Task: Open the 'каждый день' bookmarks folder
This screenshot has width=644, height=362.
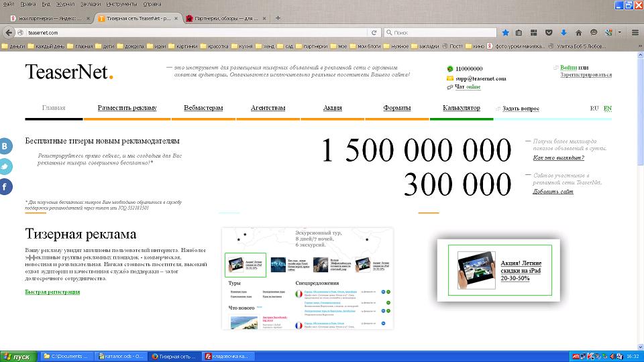Action: pyautogui.click(x=46, y=46)
